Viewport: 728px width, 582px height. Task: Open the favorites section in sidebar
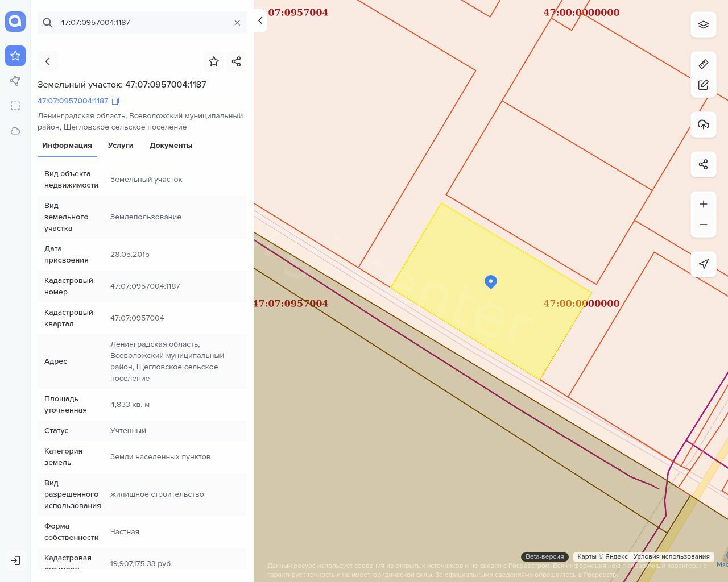point(15,56)
